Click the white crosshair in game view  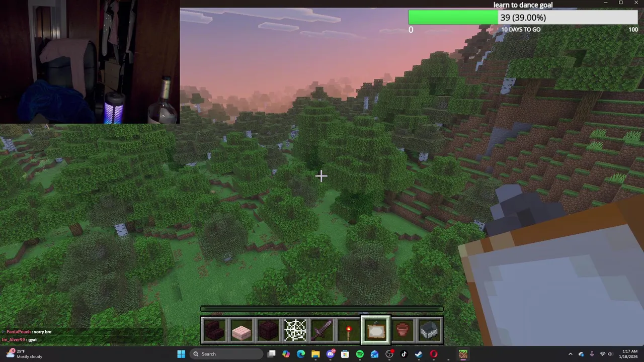point(321,175)
